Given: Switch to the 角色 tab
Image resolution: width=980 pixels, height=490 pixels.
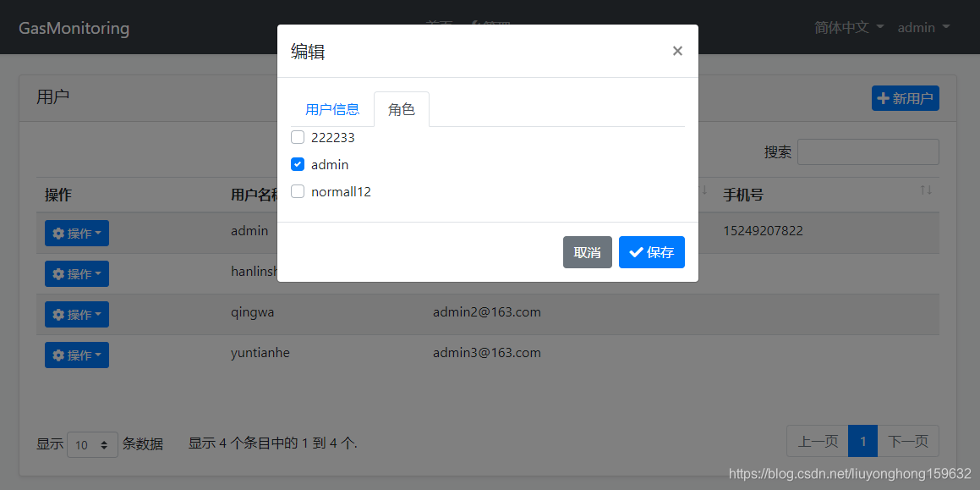Looking at the screenshot, I should point(401,108).
